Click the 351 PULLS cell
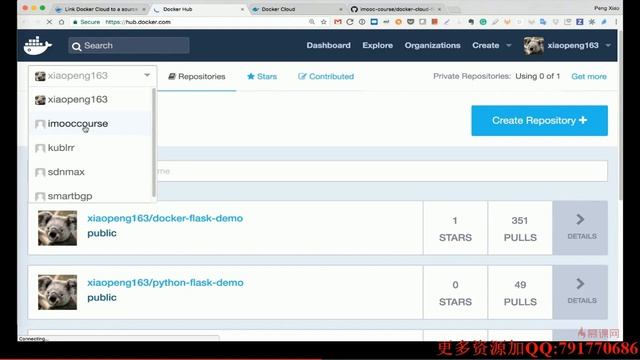This screenshot has width=640, height=360. pos(520,228)
